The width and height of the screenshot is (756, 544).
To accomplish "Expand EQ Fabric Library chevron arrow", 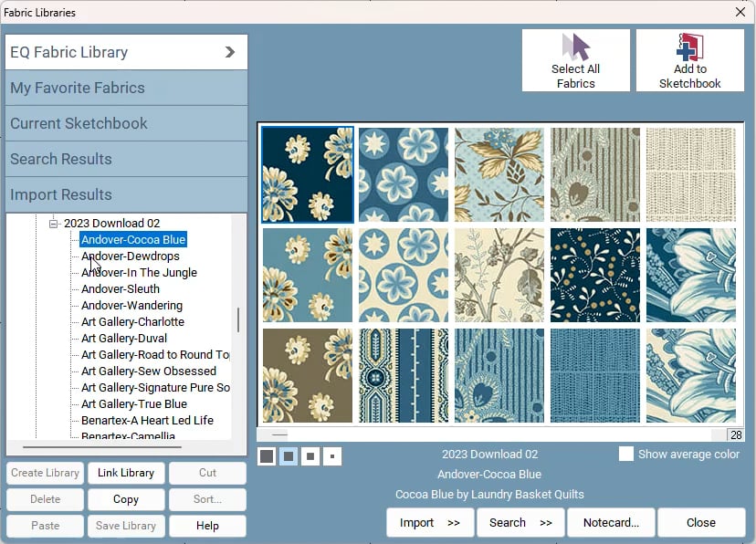I will pyautogui.click(x=230, y=52).
